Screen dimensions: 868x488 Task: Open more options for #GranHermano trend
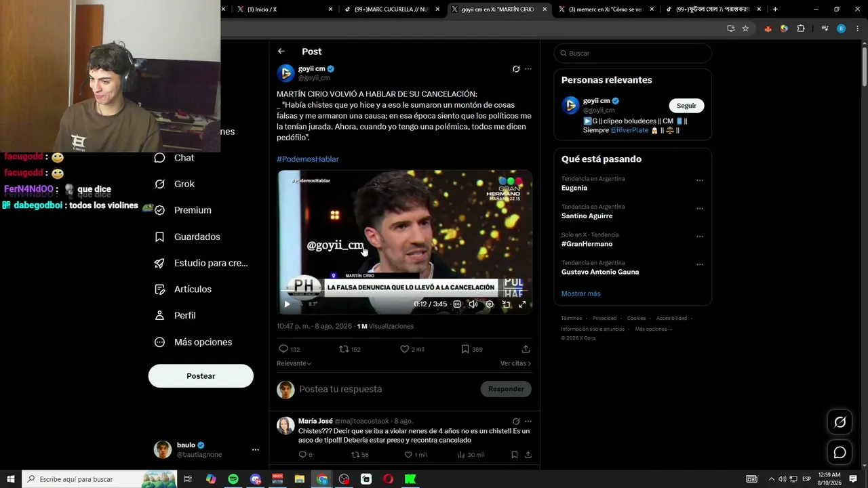pos(700,237)
